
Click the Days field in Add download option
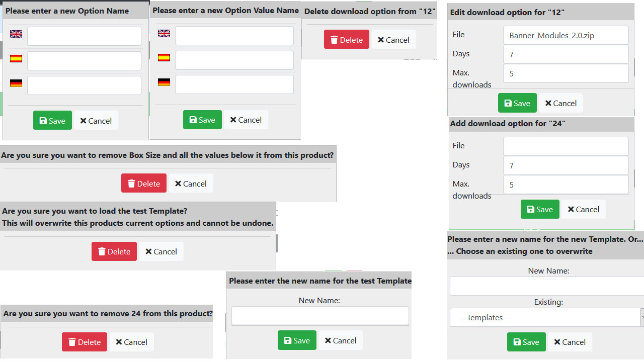[x=566, y=165]
